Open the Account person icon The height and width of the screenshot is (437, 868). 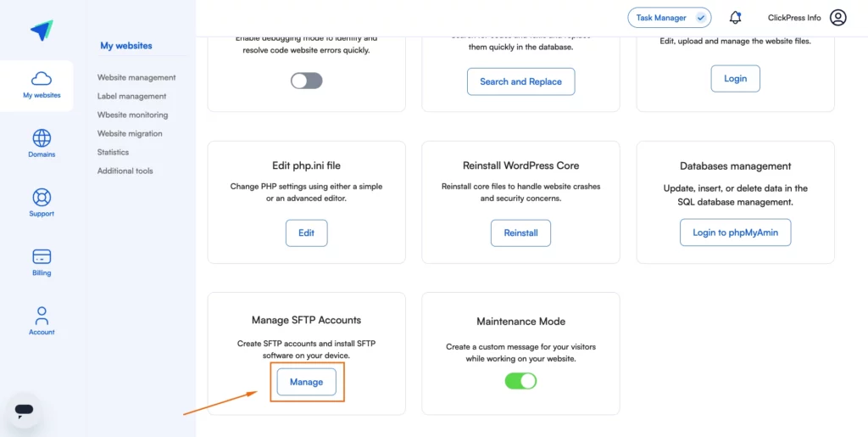pyautogui.click(x=42, y=316)
